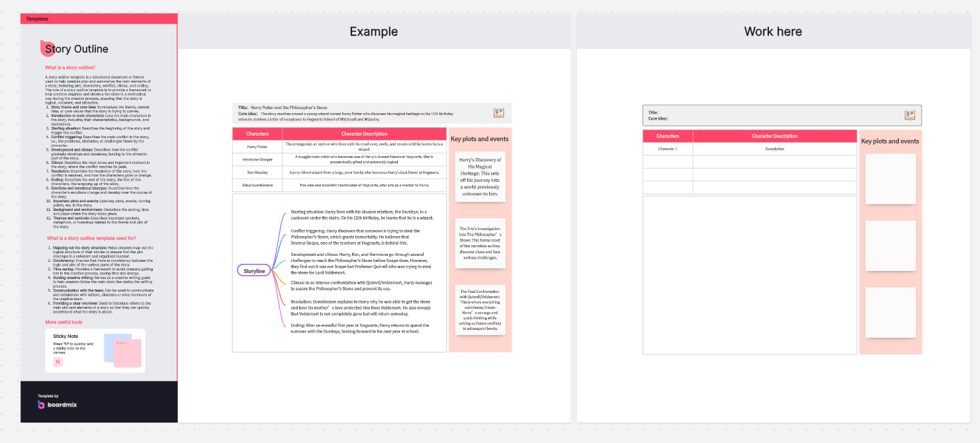Click the wise and eccentric headmaster description cell
The height and width of the screenshot is (443, 980).
pos(364,186)
